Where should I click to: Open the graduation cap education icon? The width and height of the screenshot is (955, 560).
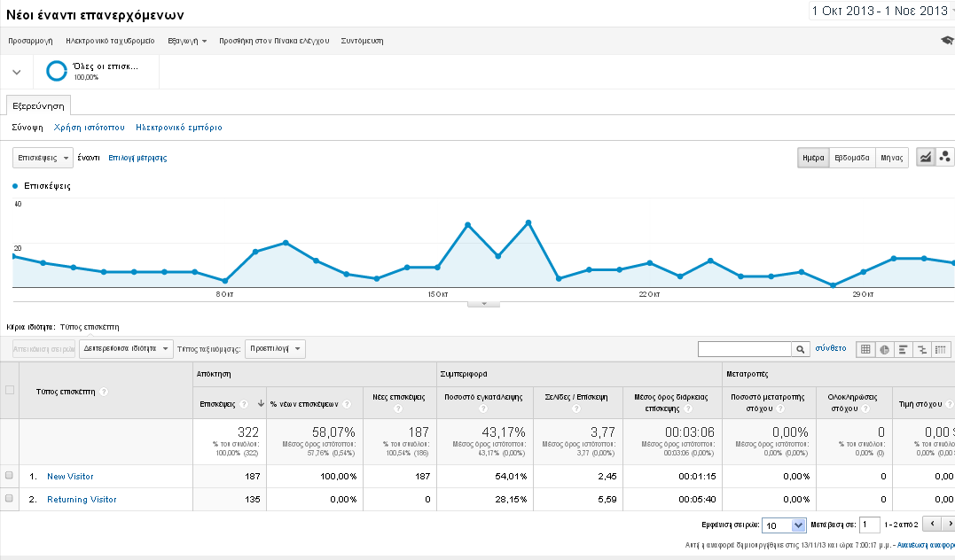tap(947, 40)
